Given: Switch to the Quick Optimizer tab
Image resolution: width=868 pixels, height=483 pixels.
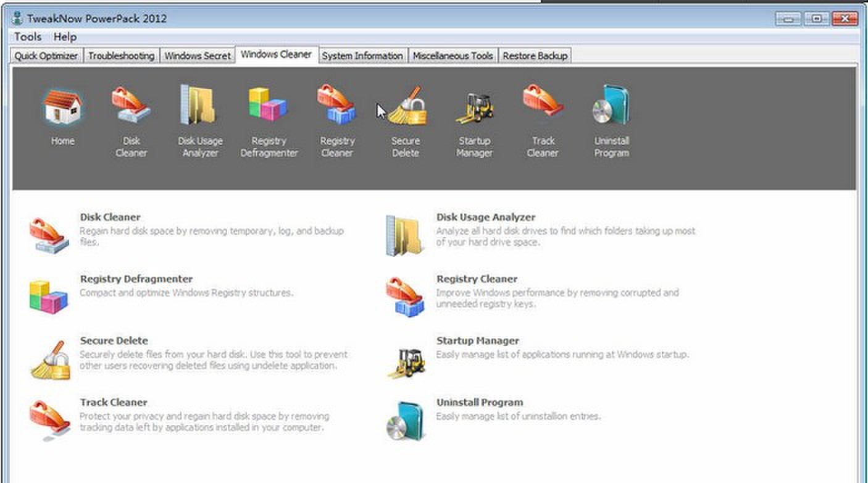Looking at the screenshot, I should [x=46, y=56].
